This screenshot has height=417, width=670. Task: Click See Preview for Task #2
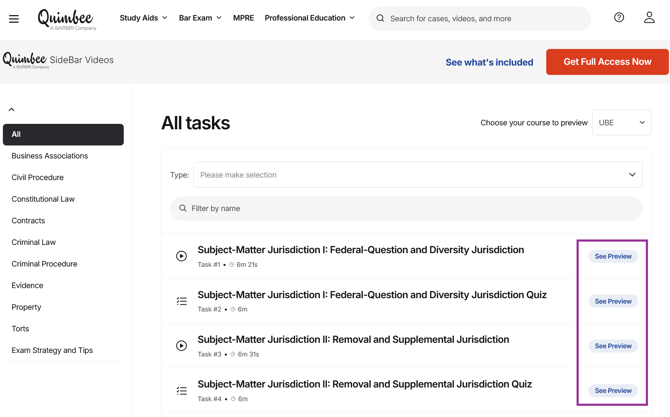[613, 301]
